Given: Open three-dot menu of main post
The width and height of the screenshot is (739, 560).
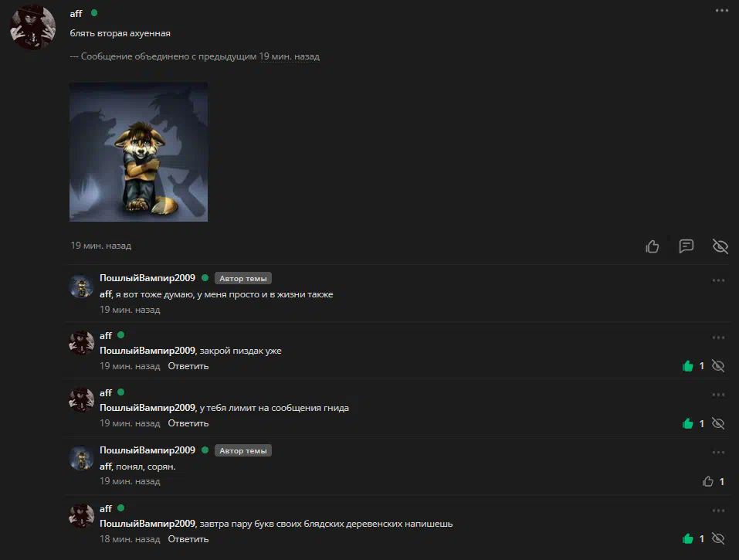Looking at the screenshot, I should [721, 10].
